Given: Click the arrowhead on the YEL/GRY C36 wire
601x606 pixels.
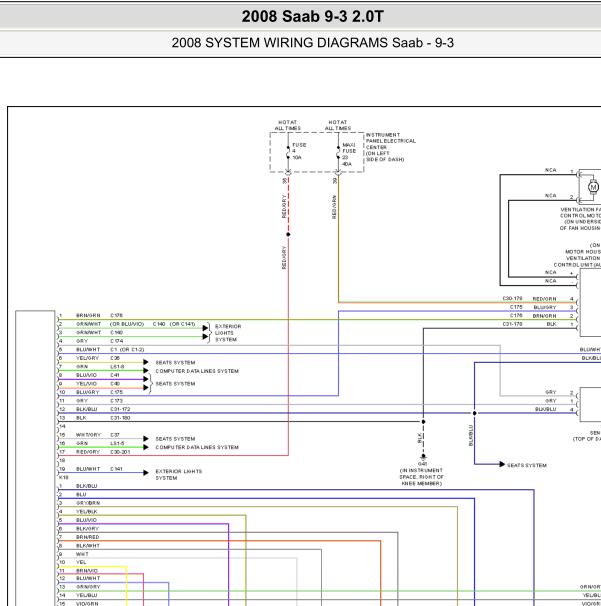Looking at the screenshot, I should (x=146, y=362).
